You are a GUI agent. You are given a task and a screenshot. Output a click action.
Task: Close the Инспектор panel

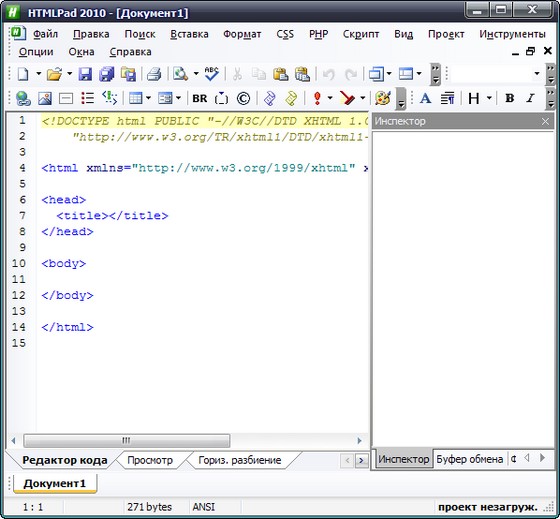[x=545, y=121]
